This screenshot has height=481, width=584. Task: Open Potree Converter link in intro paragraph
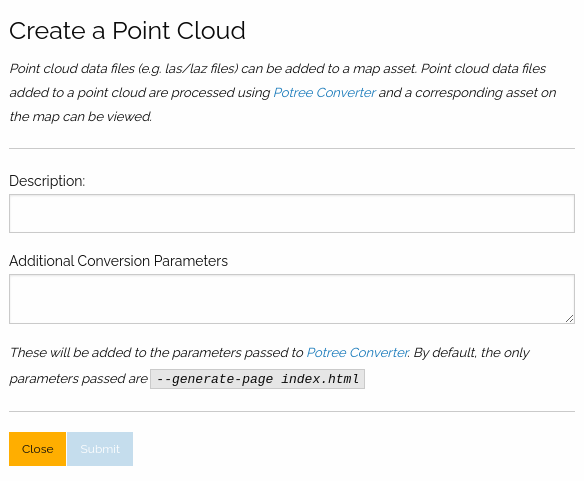pyautogui.click(x=324, y=93)
